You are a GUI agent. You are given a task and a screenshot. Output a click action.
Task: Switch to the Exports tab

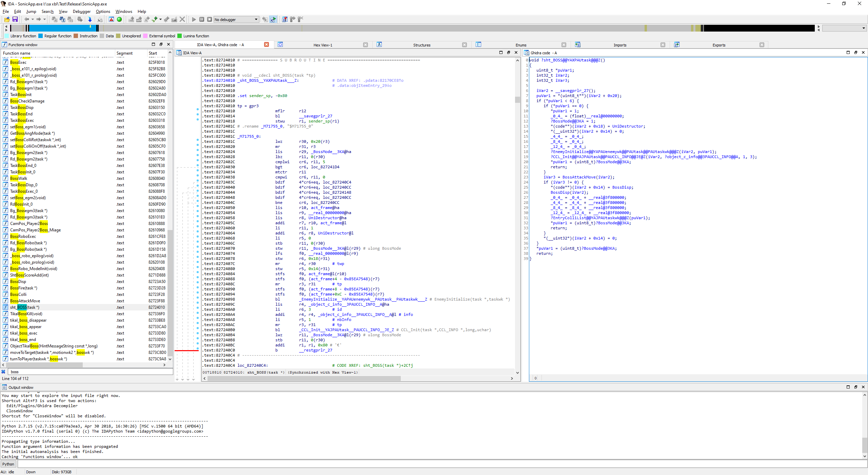[719, 45]
